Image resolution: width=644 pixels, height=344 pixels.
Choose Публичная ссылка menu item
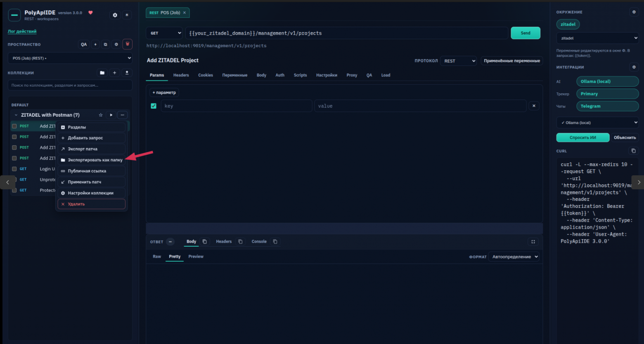pos(92,171)
